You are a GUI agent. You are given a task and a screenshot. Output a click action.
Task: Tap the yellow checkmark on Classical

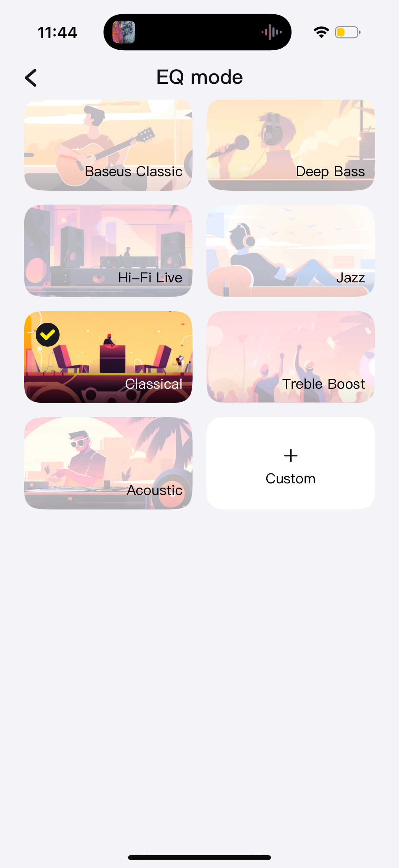click(x=47, y=335)
